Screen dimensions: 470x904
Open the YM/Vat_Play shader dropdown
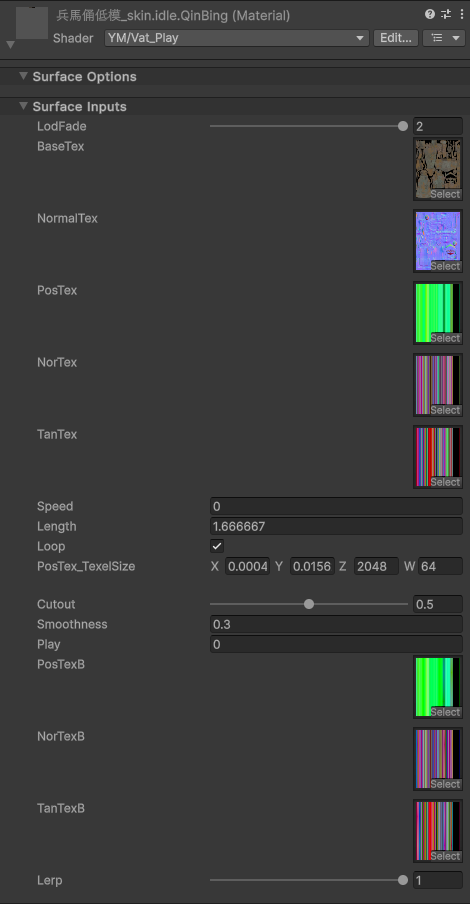point(236,38)
